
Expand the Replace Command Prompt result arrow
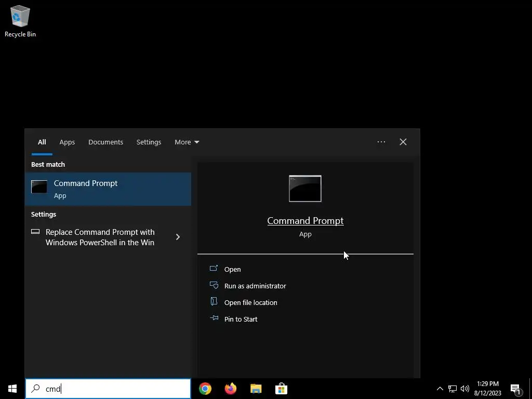[178, 237]
